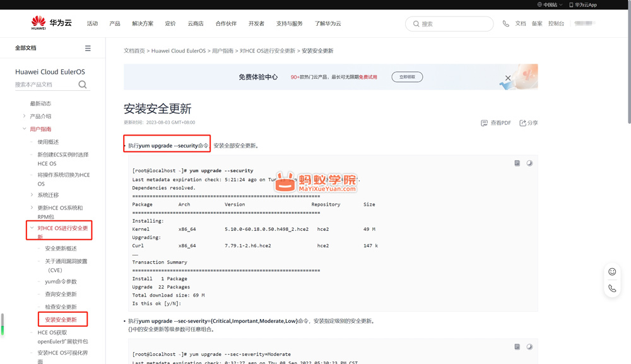Open 最新动态 in sidebar
The width and height of the screenshot is (631, 364).
(40, 103)
